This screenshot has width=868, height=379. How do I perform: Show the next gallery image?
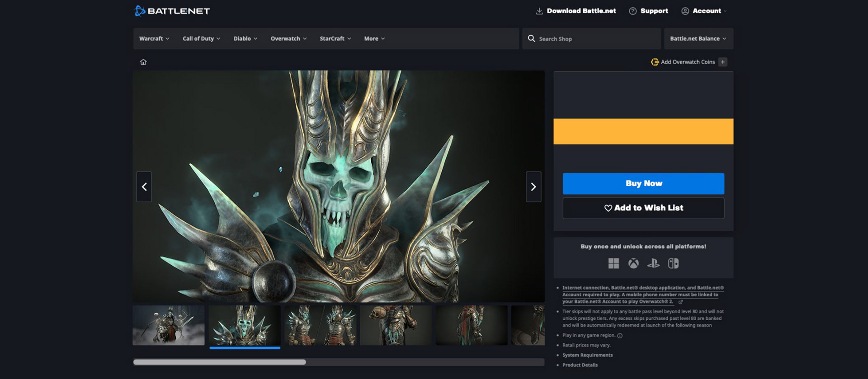pyautogui.click(x=533, y=187)
